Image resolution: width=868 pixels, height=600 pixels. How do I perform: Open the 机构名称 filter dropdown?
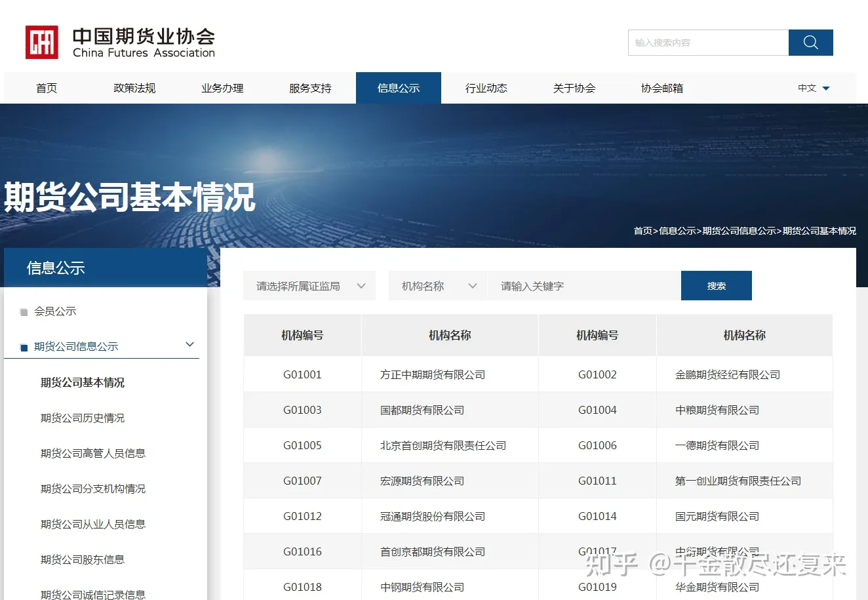pos(438,286)
